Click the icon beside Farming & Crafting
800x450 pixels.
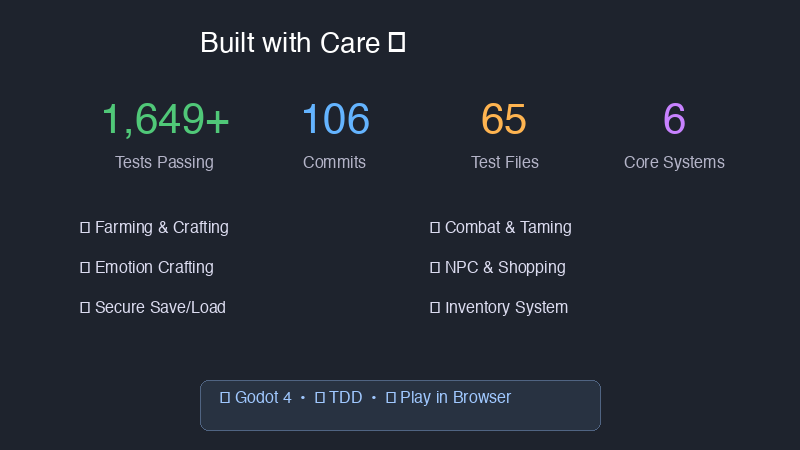[85, 228]
